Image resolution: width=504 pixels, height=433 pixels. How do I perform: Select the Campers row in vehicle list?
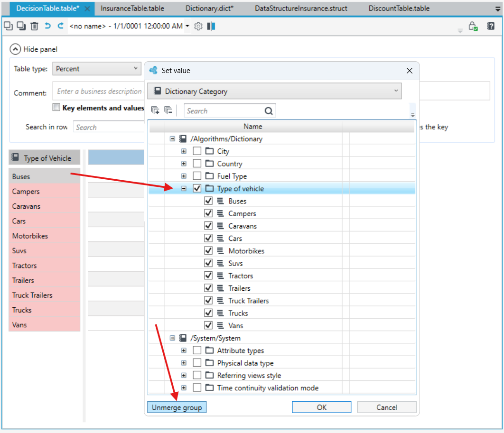pyautogui.click(x=44, y=192)
